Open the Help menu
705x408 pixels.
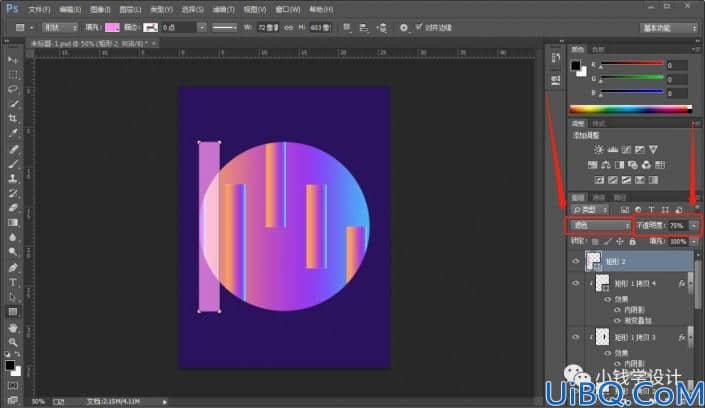[x=321, y=9]
